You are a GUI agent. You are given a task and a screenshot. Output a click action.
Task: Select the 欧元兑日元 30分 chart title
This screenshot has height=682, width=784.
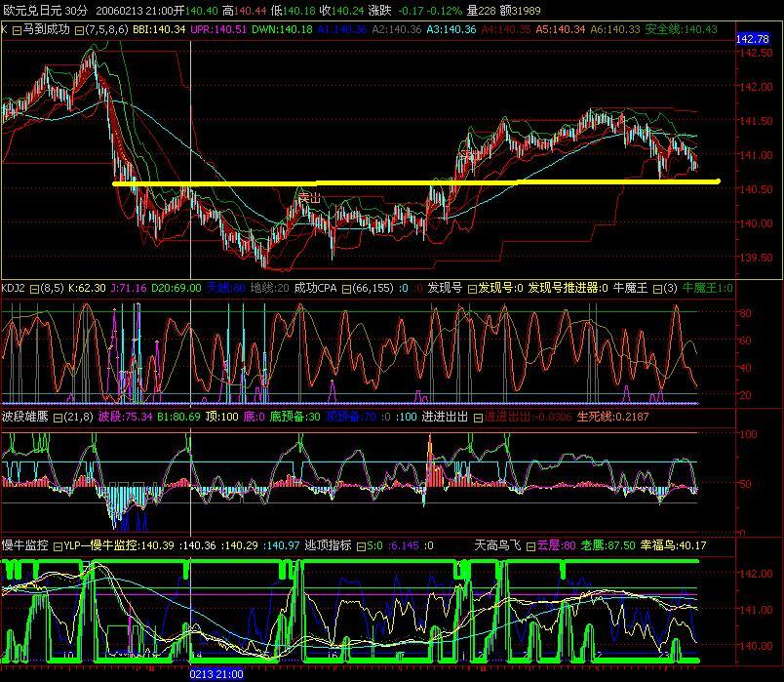point(45,11)
